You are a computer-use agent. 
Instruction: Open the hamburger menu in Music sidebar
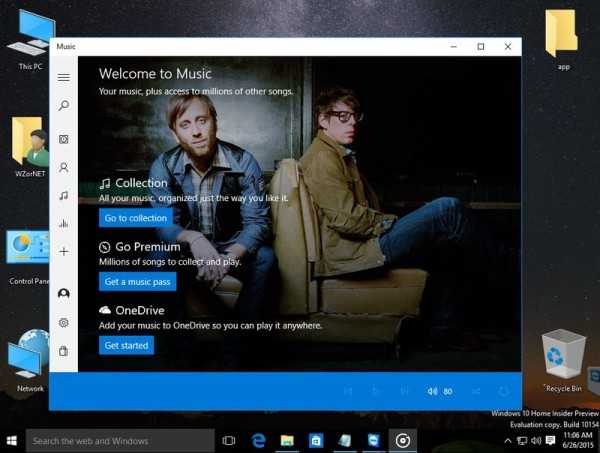64,78
